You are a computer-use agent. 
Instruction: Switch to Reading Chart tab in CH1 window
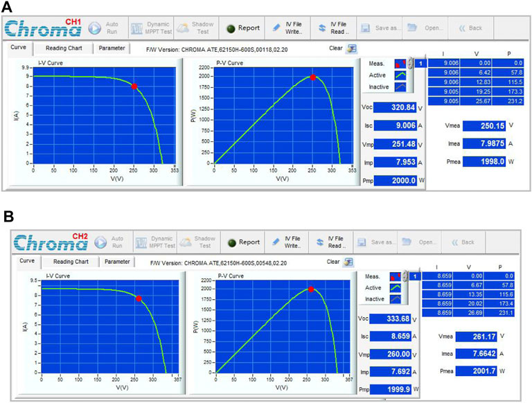(x=64, y=48)
